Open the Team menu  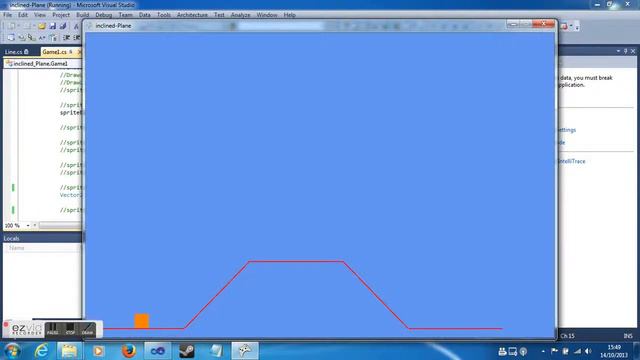(125, 15)
